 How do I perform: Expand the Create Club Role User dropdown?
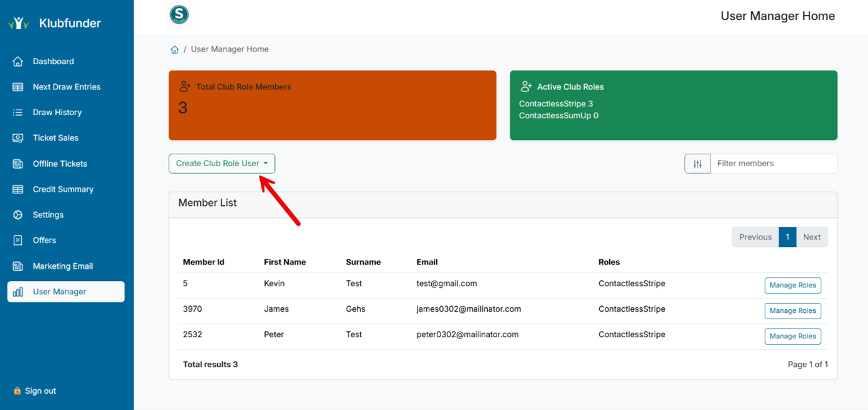tap(222, 164)
